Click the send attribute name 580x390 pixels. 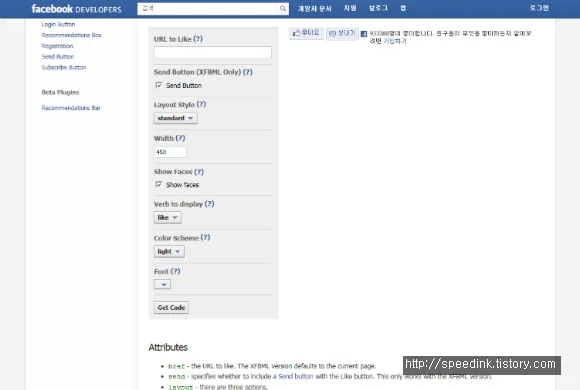point(176,377)
